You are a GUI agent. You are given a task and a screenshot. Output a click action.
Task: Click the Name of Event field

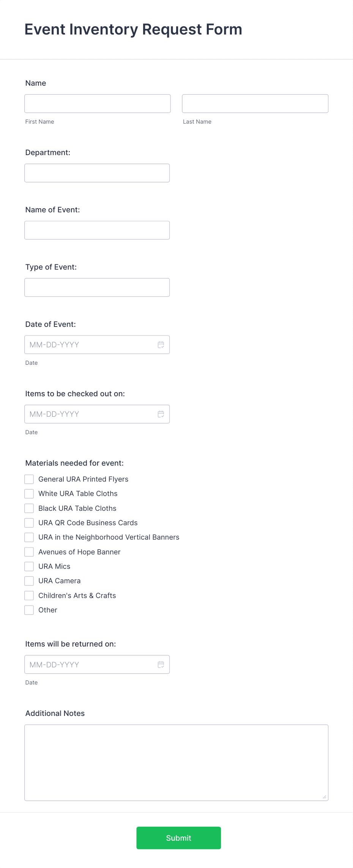(97, 230)
